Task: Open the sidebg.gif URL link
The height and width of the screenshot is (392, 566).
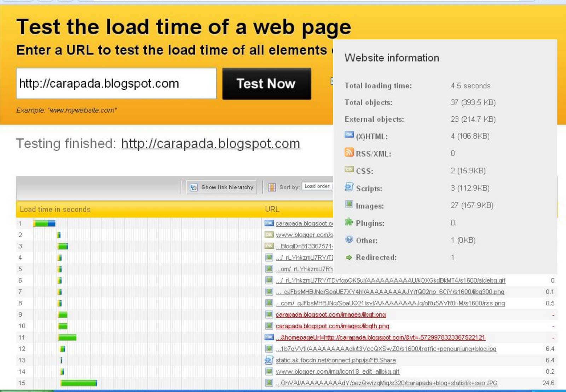Action: click(x=391, y=281)
